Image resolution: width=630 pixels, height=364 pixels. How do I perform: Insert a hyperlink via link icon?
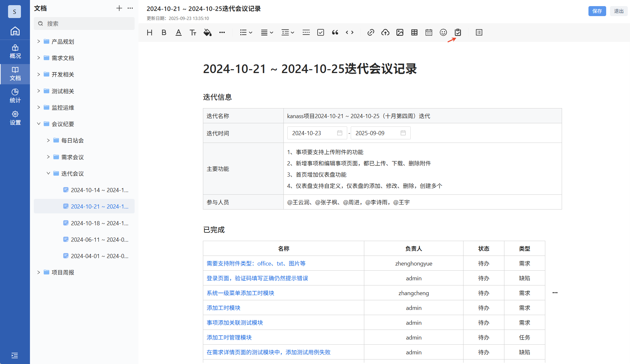[371, 33]
